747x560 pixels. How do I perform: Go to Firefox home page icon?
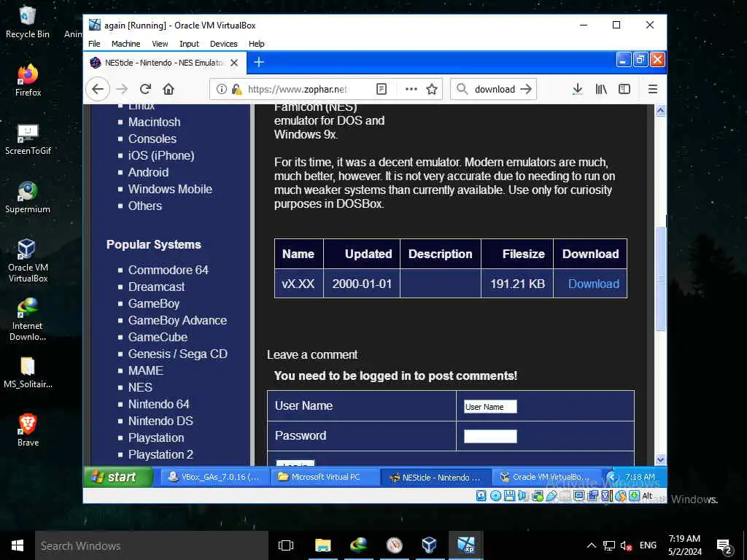(169, 89)
